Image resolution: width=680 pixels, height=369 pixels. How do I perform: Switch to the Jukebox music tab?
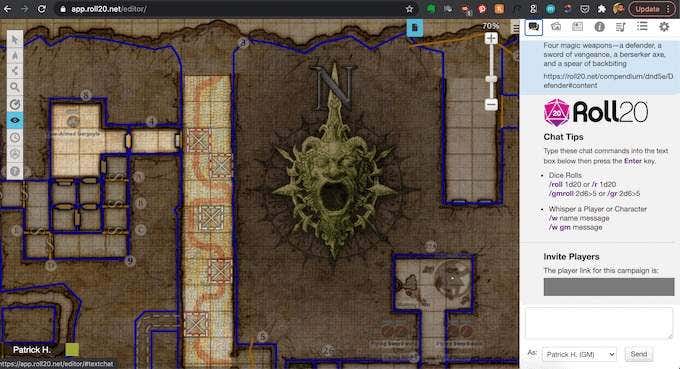click(621, 27)
